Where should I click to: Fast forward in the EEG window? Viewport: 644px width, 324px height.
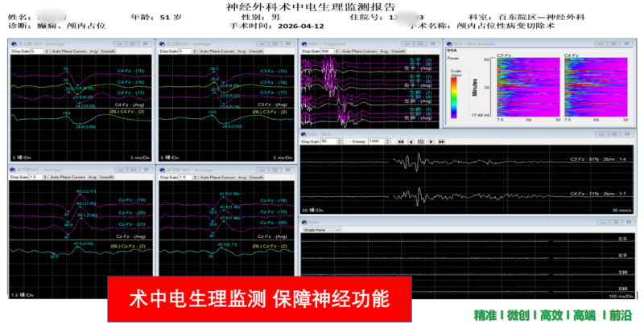441,141
